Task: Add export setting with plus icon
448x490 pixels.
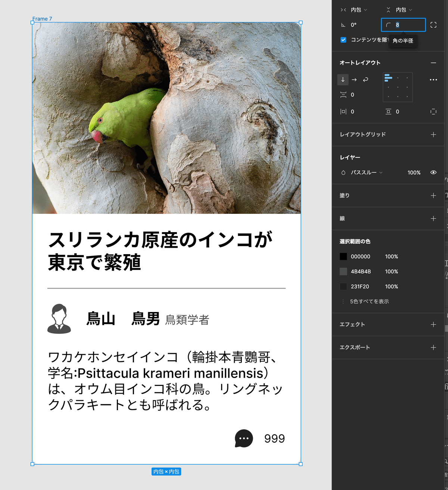Action: click(x=433, y=347)
